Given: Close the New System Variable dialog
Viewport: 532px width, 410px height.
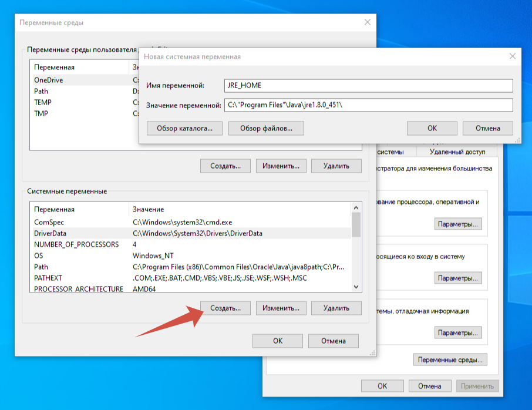Looking at the screenshot, I should tap(512, 56).
